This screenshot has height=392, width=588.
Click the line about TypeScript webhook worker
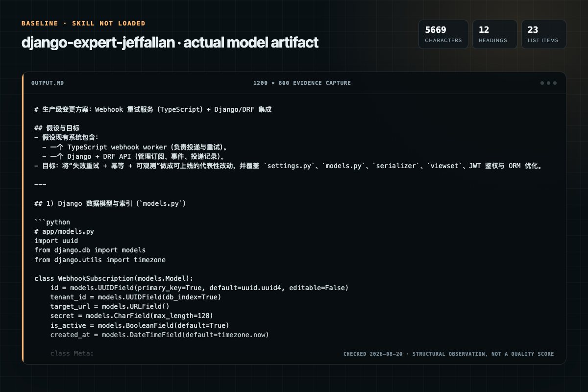pyautogui.click(x=135, y=147)
